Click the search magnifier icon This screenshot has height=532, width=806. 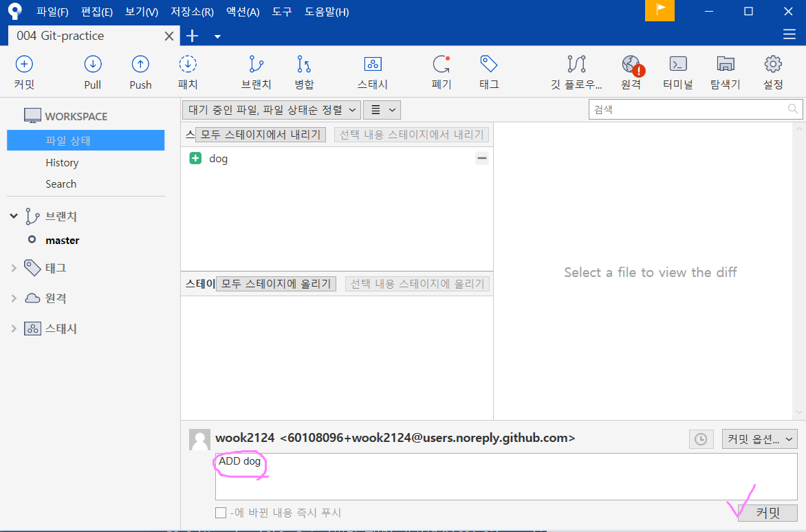tap(793, 109)
